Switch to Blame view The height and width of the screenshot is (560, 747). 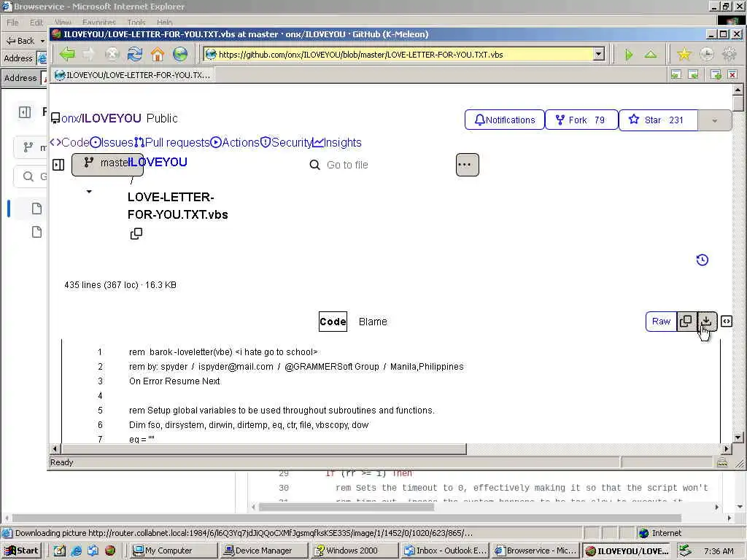tap(373, 322)
